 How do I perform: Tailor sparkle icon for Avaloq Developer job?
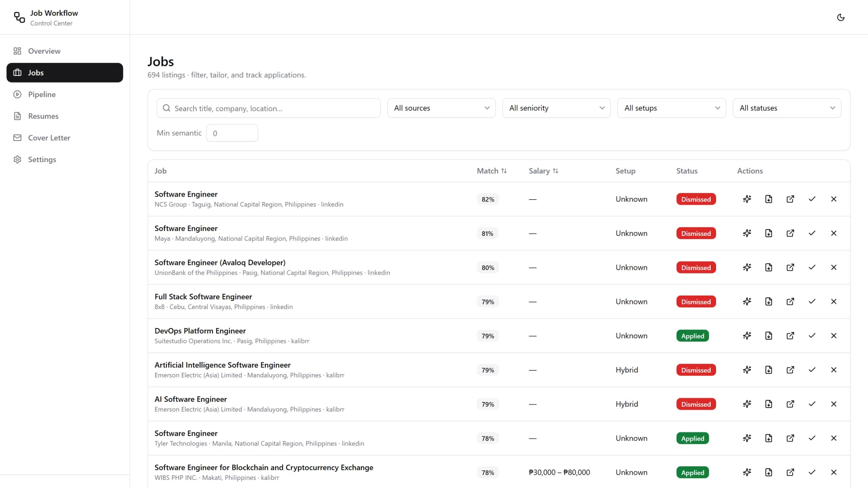(x=747, y=267)
